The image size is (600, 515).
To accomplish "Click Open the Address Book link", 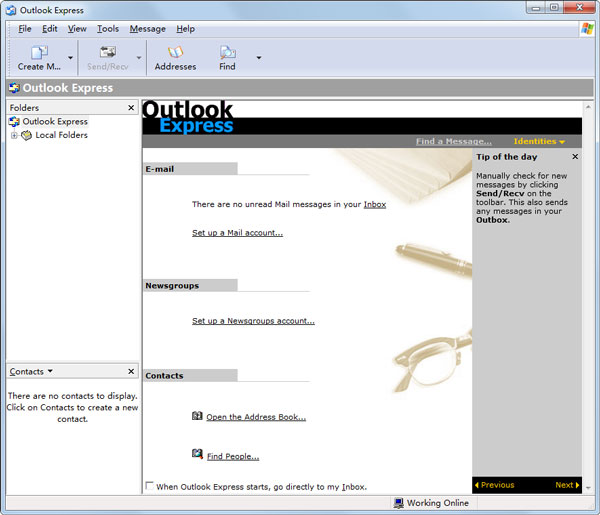I will point(256,417).
